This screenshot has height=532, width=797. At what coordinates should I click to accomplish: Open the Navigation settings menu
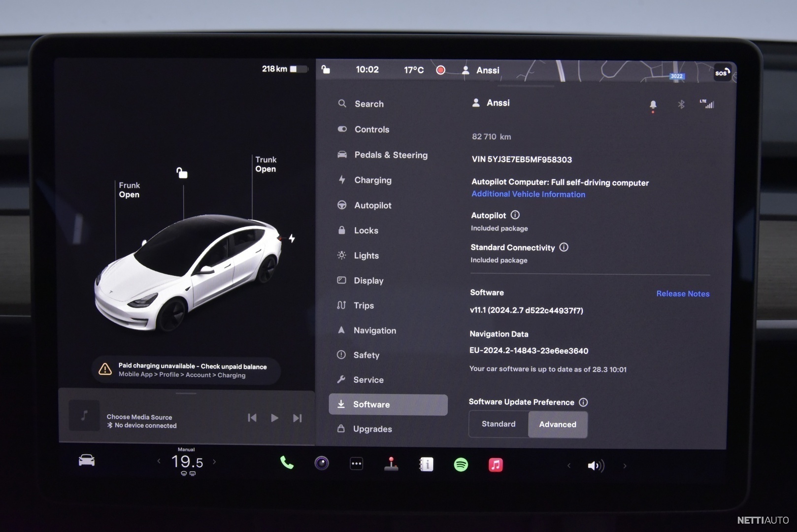point(374,331)
